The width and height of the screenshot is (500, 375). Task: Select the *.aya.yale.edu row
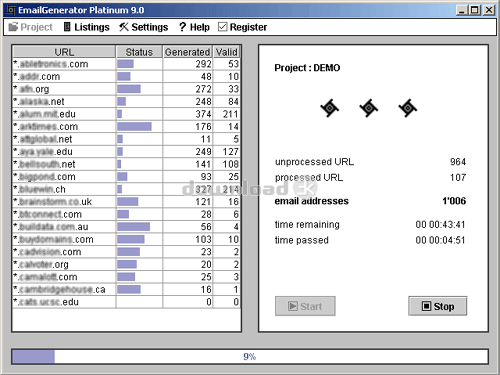click(126, 152)
